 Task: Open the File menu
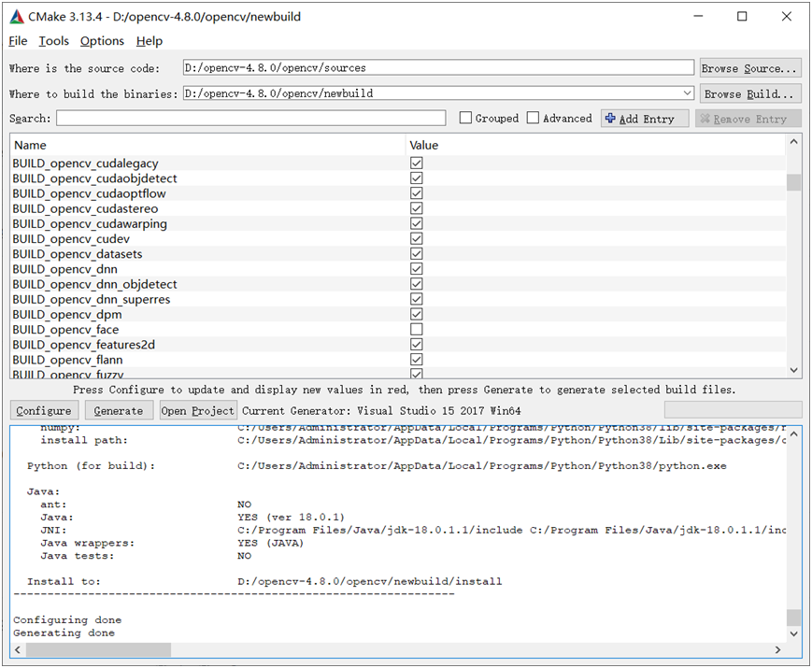coord(18,41)
